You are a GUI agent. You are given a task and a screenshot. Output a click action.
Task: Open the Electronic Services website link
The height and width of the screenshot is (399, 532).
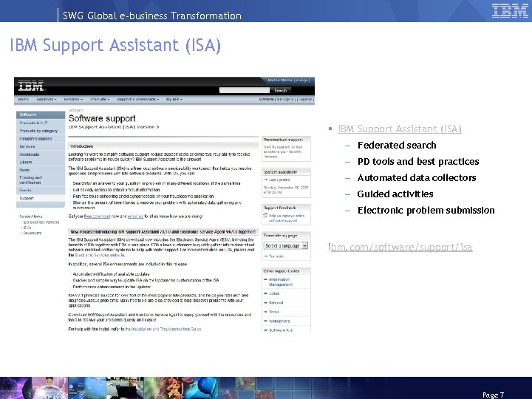100,255
